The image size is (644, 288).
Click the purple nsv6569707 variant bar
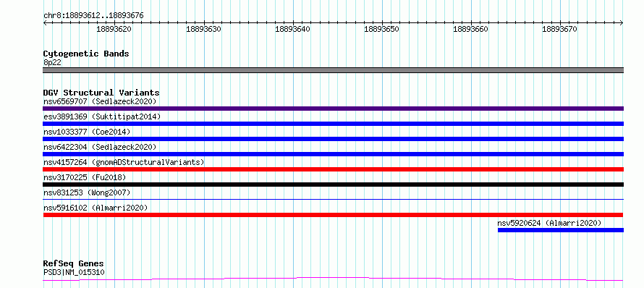(333, 109)
